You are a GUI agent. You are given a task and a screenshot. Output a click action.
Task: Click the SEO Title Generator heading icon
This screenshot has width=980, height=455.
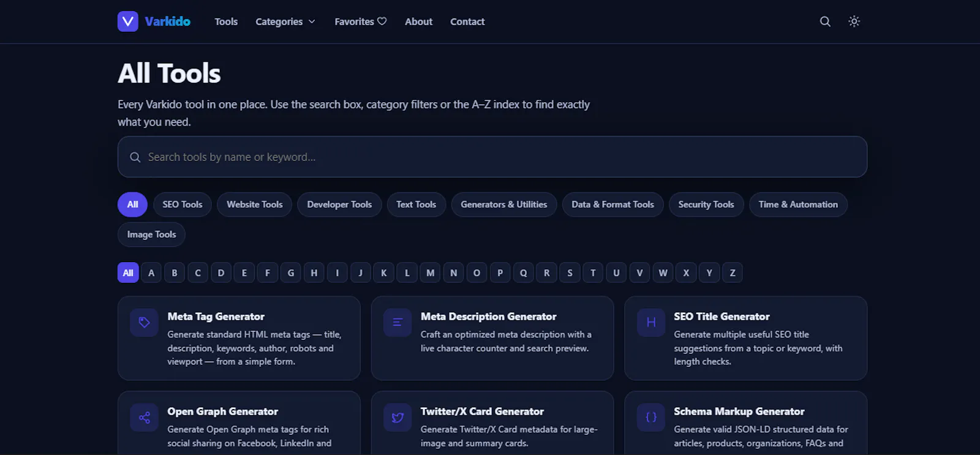pyautogui.click(x=651, y=322)
